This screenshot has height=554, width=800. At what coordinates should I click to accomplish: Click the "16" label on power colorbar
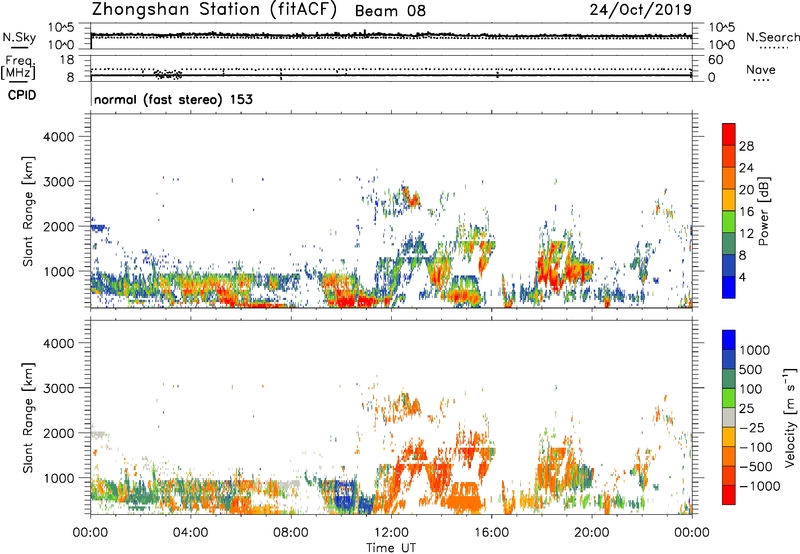[746, 212]
